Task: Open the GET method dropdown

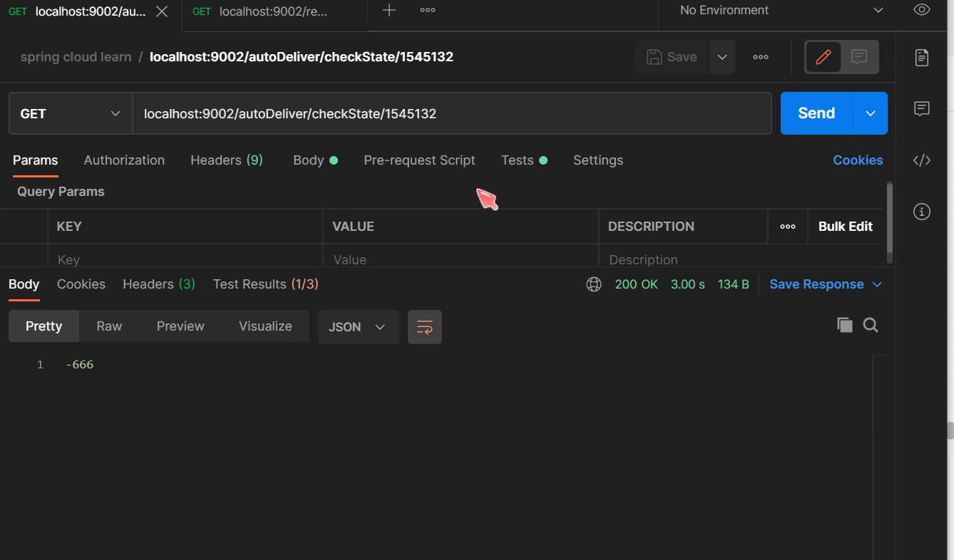Action: [71, 113]
